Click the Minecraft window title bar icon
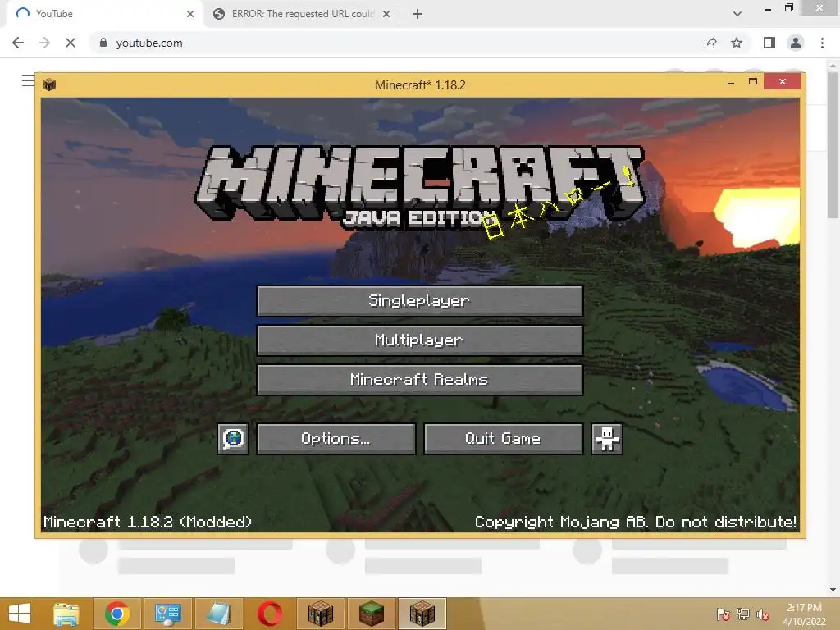 (x=49, y=84)
